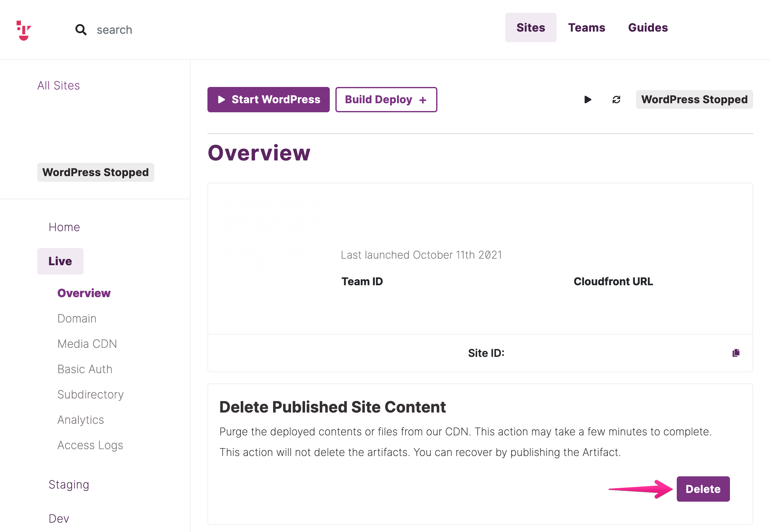Open the Sites tab
Image resolution: width=770 pixels, height=532 pixels.
[531, 27]
